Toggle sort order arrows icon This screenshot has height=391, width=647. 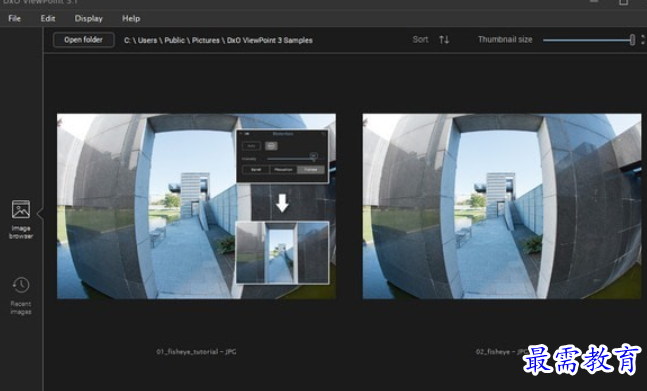[x=444, y=40]
